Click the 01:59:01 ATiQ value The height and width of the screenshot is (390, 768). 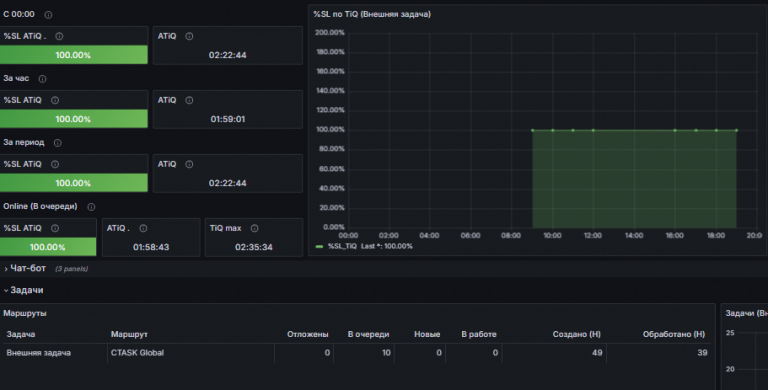[x=228, y=119]
